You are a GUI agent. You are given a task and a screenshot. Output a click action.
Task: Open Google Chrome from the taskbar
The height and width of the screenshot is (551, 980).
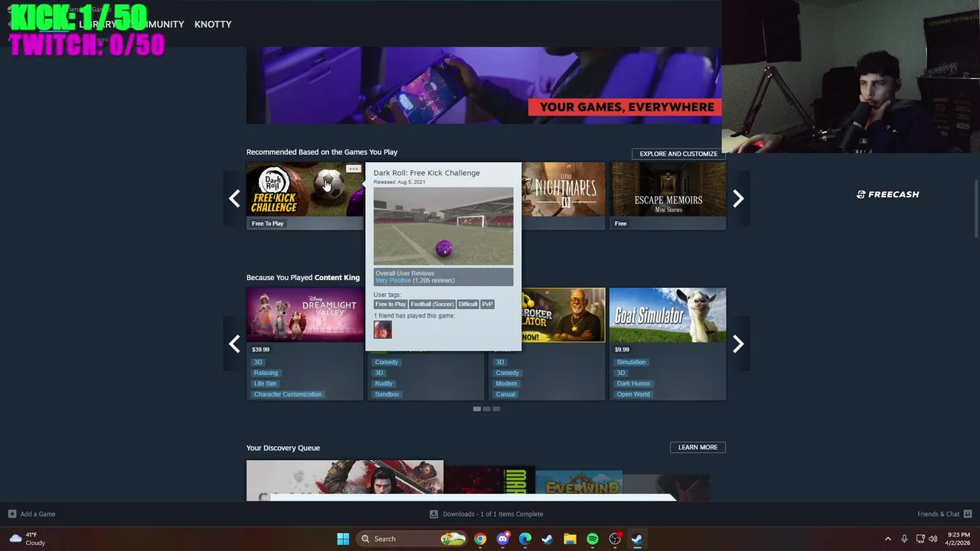coord(480,539)
